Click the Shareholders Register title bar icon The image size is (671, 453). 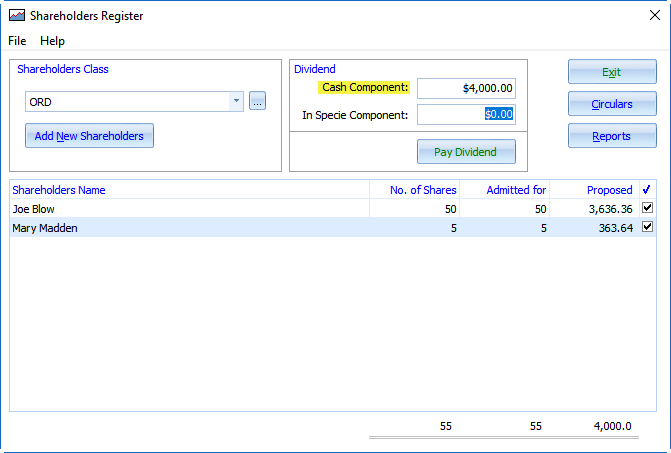[x=16, y=16]
